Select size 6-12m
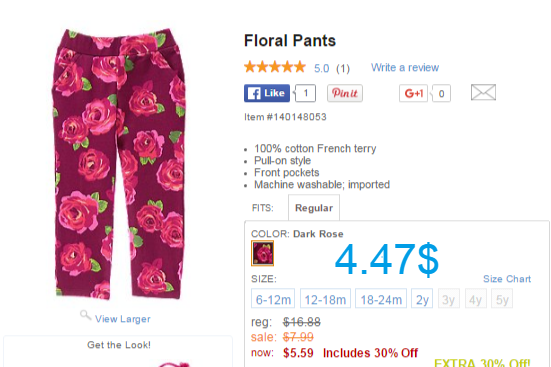 tap(273, 298)
